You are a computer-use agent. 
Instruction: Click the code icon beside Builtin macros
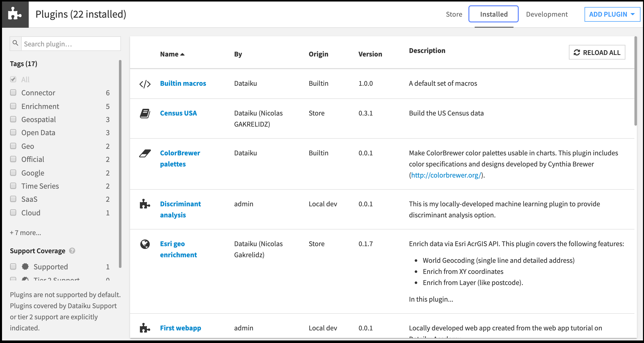(x=145, y=84)
